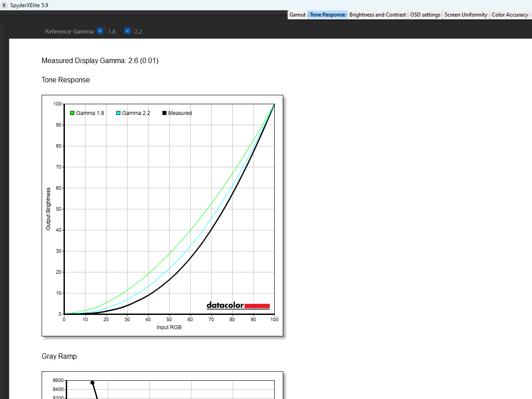Click the black Measured legend swatch
The height and width of the screenshot is (399, 532).
pyautogui.click(x=165, y=113)
